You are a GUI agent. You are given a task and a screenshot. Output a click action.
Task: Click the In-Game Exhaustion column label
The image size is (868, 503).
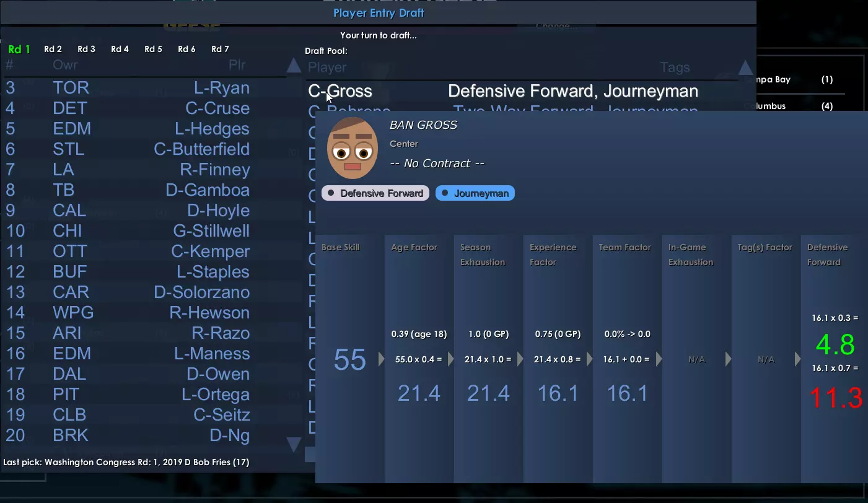tap(691, 255)
